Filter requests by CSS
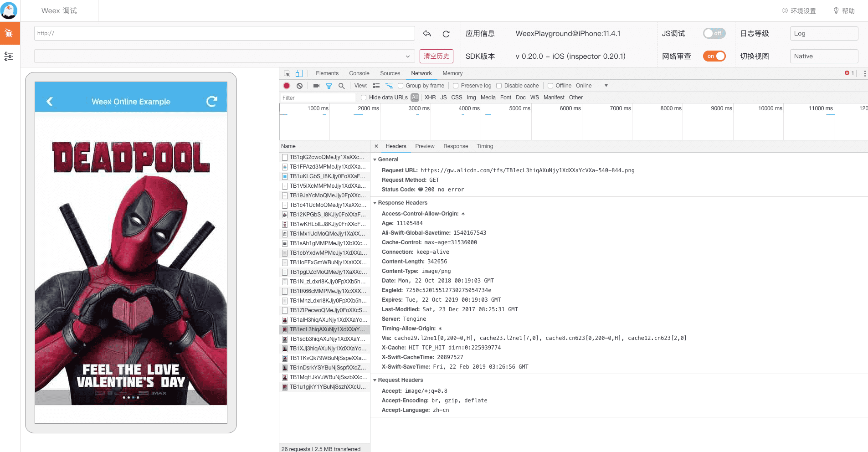This screenshot has height=452, width=868. point(457,98)
